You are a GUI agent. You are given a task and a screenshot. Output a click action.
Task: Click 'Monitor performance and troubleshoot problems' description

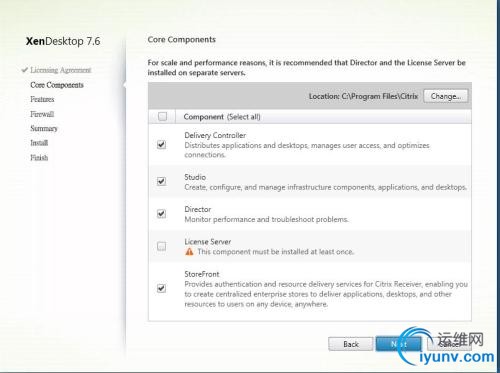click(x=266, y=219)
